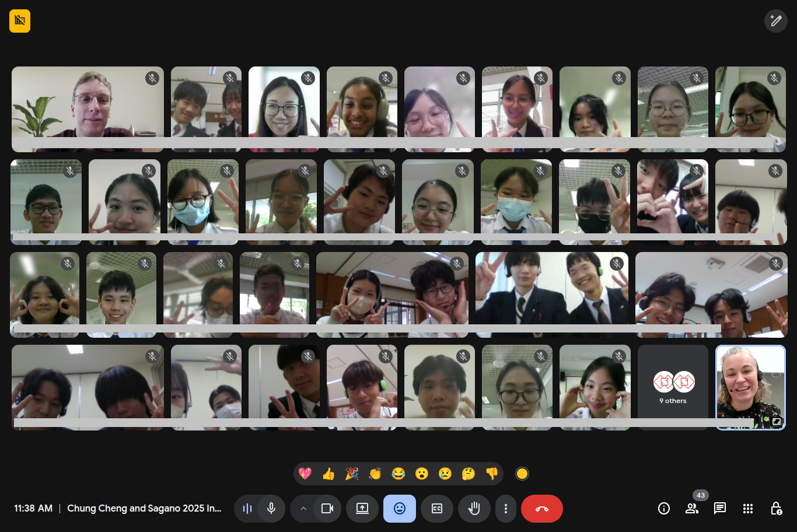Viewport: 797px width, 532px height.
Task: Open the chat panel icon
Action: tap(720, 509)
